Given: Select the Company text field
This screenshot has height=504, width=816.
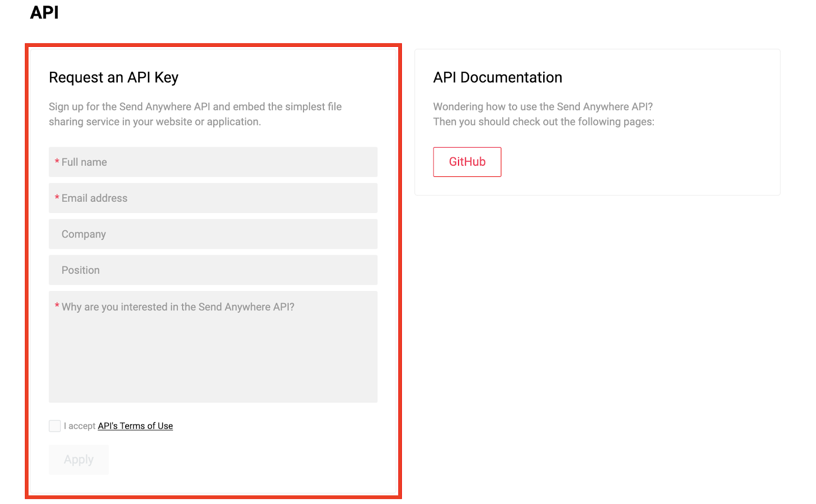Looking at the screenshot, I should point(213,234).
